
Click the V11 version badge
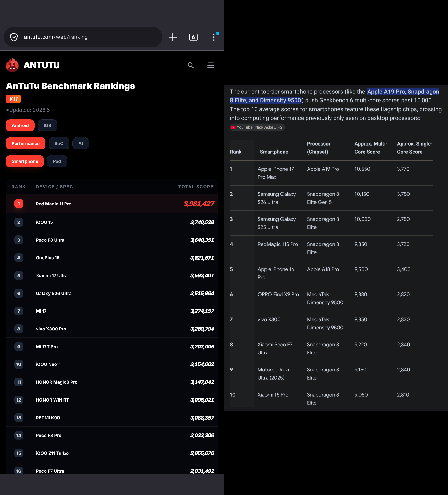tap(13, 99)
